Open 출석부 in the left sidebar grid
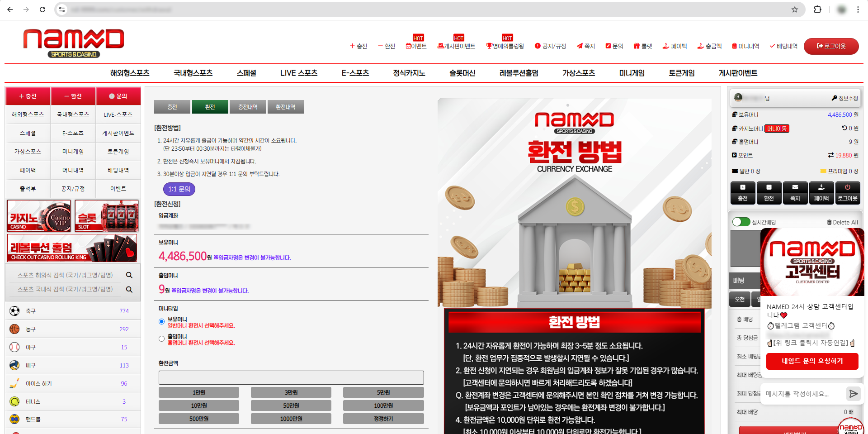Image resolution: width=868 pixels, height=434 pixels. tap(28, 189)
